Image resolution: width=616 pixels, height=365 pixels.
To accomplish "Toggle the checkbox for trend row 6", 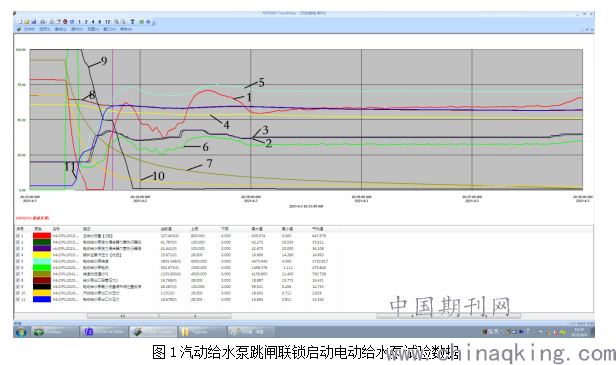I will [18, 268].
